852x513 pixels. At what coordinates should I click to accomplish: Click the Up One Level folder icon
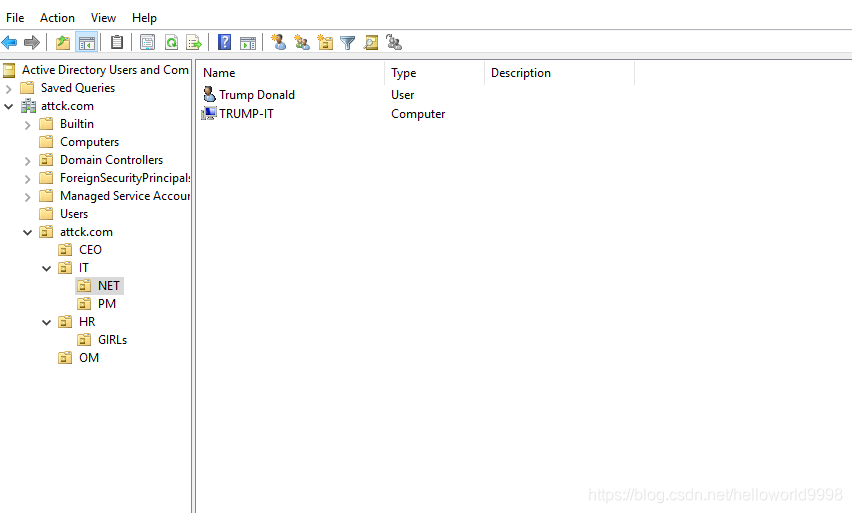click(63, 42)
